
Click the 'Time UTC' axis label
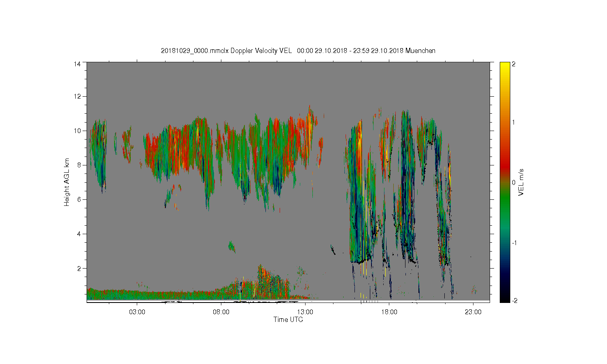tap(288, 320)
